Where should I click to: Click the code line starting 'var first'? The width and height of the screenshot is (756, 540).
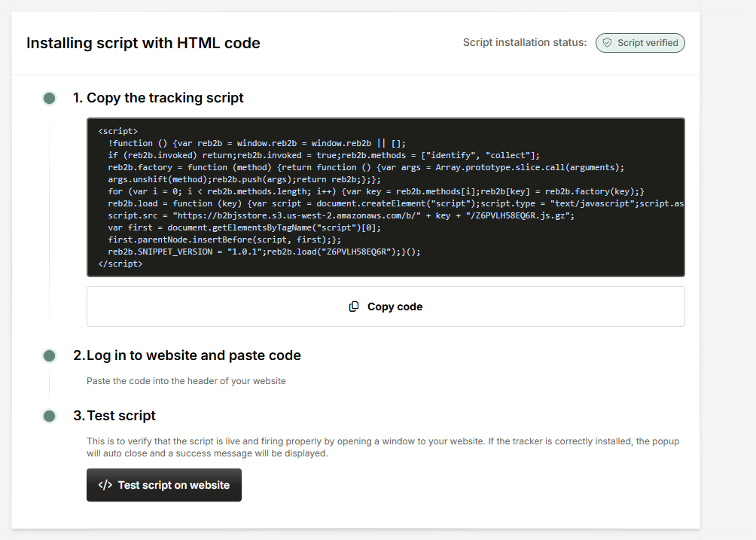point(245,227)
